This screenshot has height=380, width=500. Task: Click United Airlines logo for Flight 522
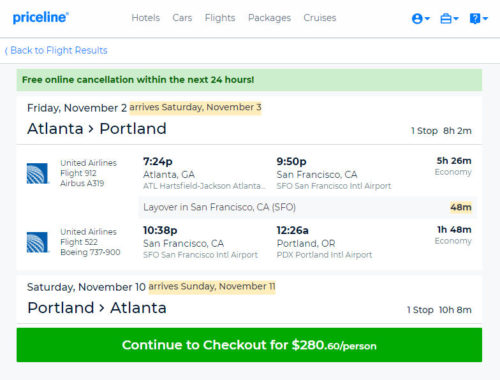[x=37, y=242]
